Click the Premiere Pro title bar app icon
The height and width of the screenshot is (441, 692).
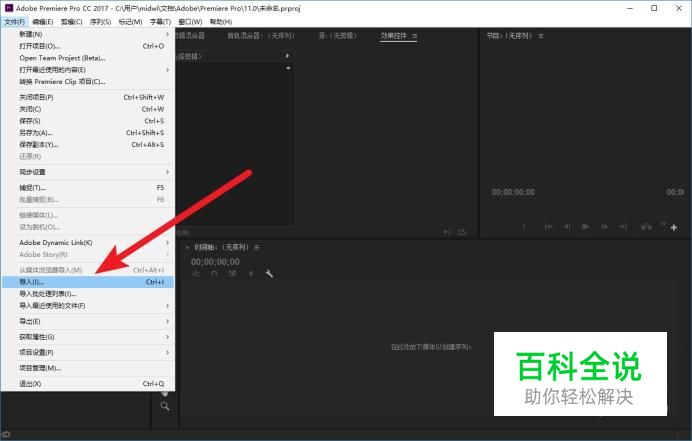[x=9, y=8]
